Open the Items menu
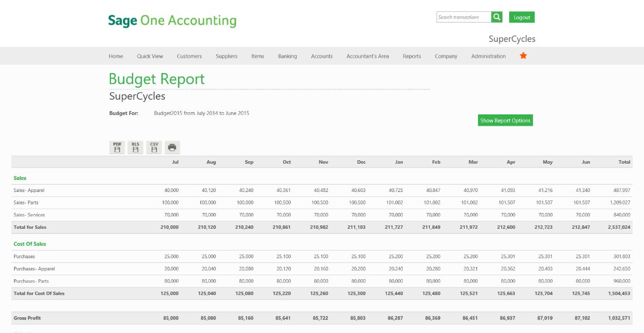This screenshot has width=644, height=333. click(258, 56)
